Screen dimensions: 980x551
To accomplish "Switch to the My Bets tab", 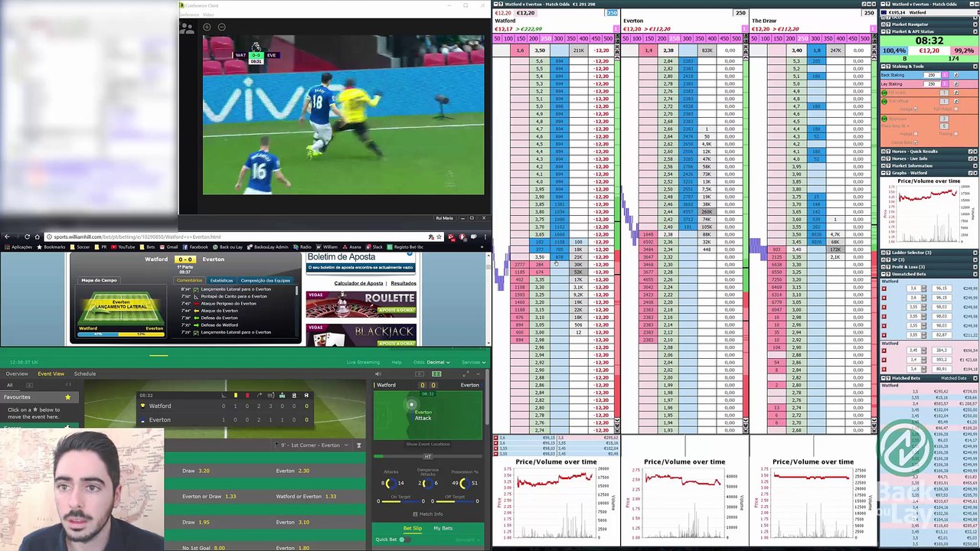I will pos(443,528).
